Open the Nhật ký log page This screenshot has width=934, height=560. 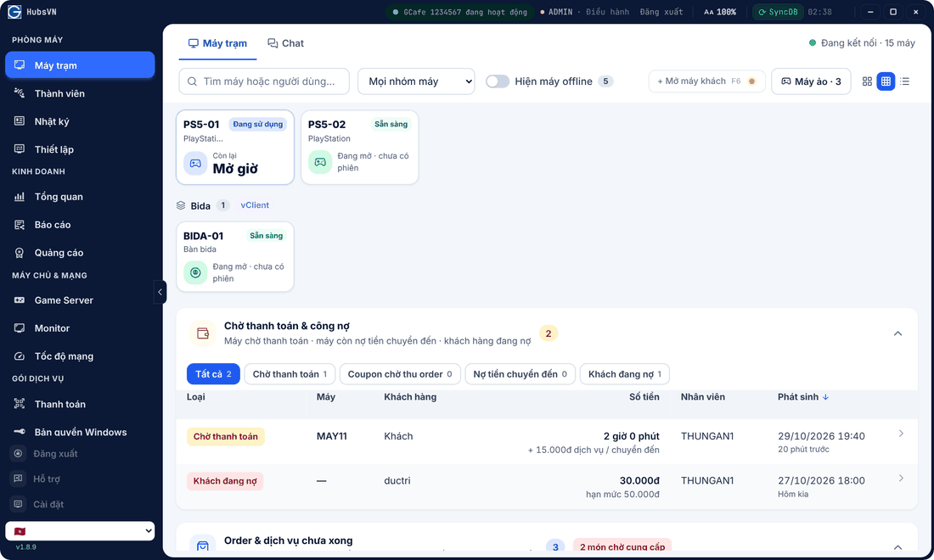pyautogui.click(x=80, y=121)
